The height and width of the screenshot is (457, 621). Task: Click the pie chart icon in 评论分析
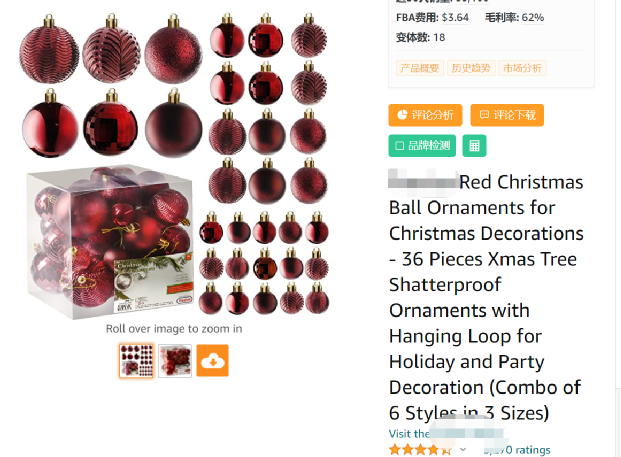pos(402,115)
